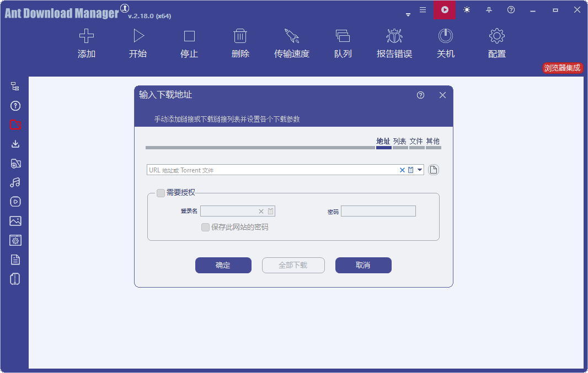
Task: Click the 密码 password field
Action: click(x=378, y=211)
